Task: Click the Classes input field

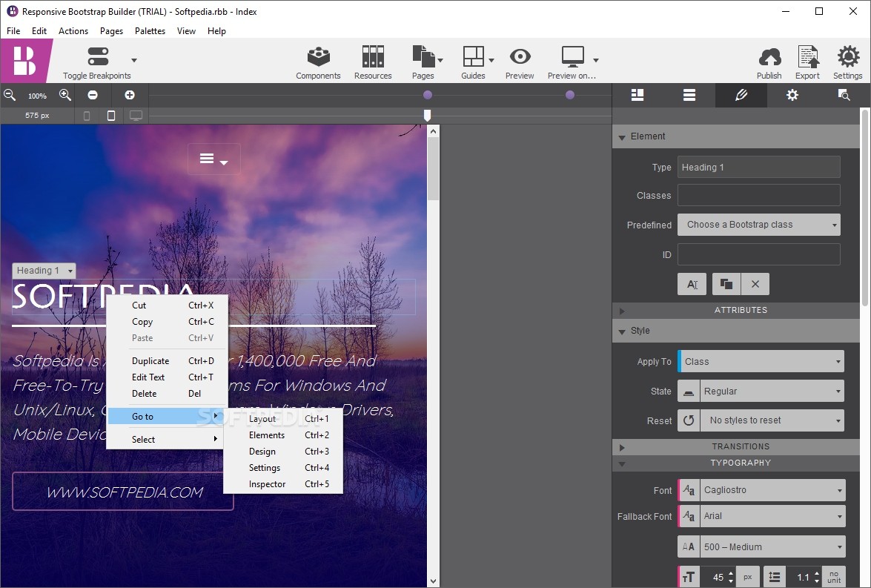Action: (x=759, y=195)
